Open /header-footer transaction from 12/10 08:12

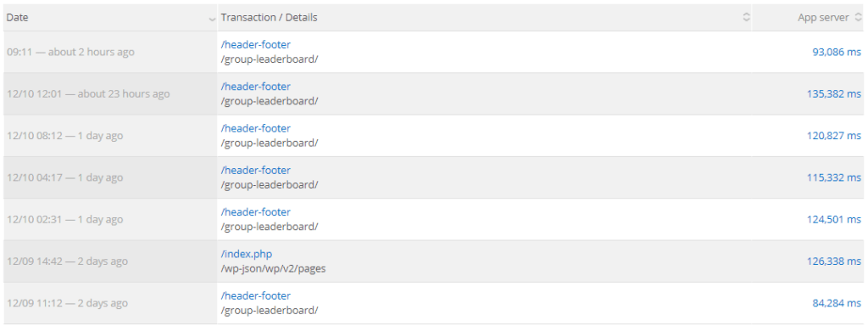(x=256, y=128)
